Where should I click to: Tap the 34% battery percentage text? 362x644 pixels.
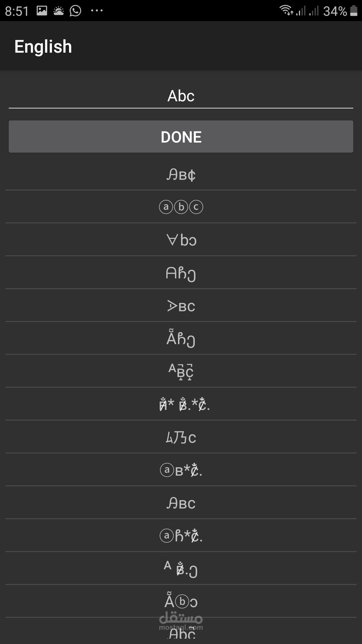coord(335,11)
